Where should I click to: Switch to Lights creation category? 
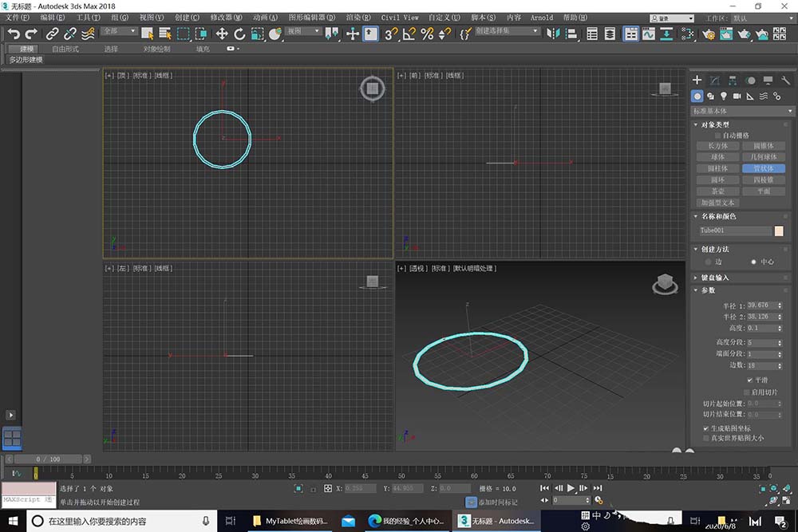point(724,96)
